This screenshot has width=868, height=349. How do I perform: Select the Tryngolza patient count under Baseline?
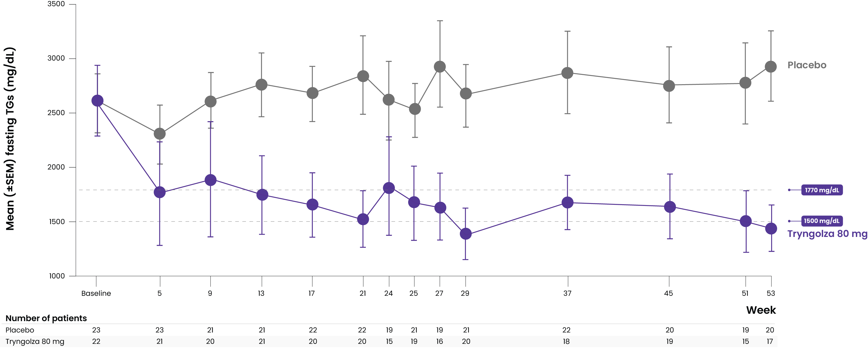[x=96, y=342]
